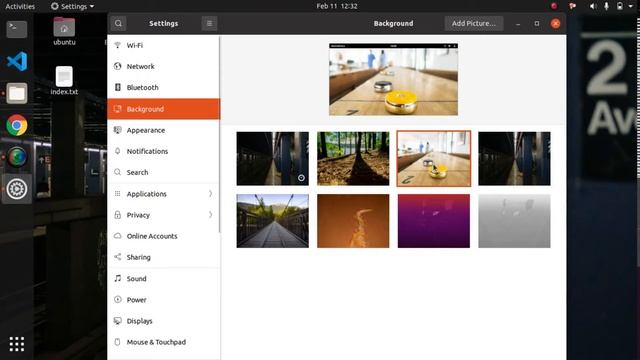640x360 pixels.
Task: Click the current background preview image
Action: coord(393,79)
